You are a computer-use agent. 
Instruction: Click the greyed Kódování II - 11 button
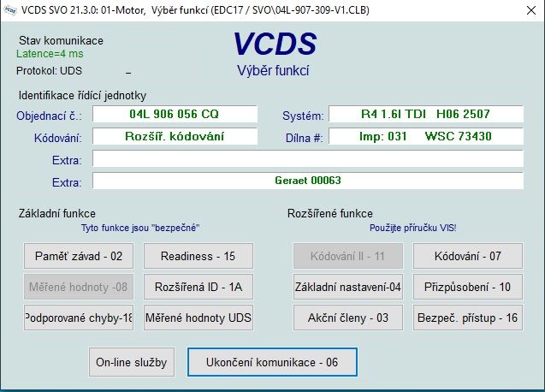(347, 257)
